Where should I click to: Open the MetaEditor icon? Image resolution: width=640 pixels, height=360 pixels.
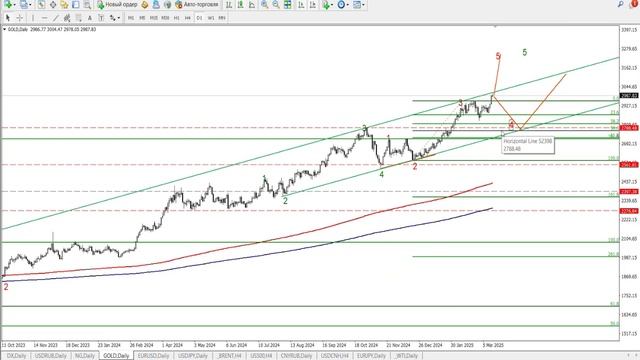144,4
